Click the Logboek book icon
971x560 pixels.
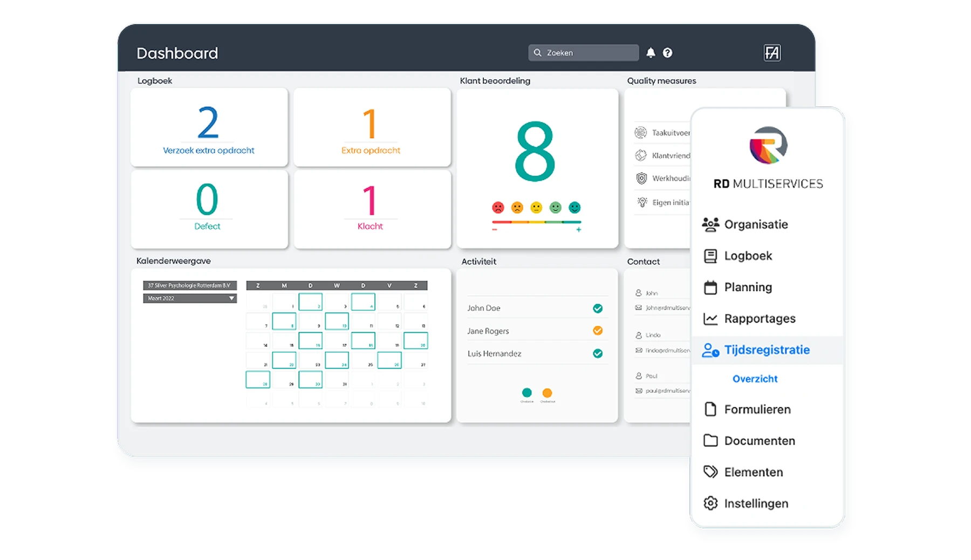(710, 256)
